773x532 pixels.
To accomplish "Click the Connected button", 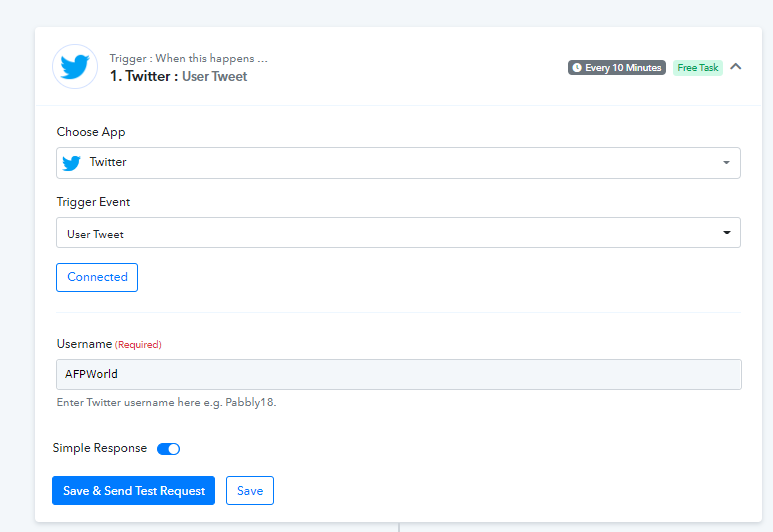I will coord(97,277).
